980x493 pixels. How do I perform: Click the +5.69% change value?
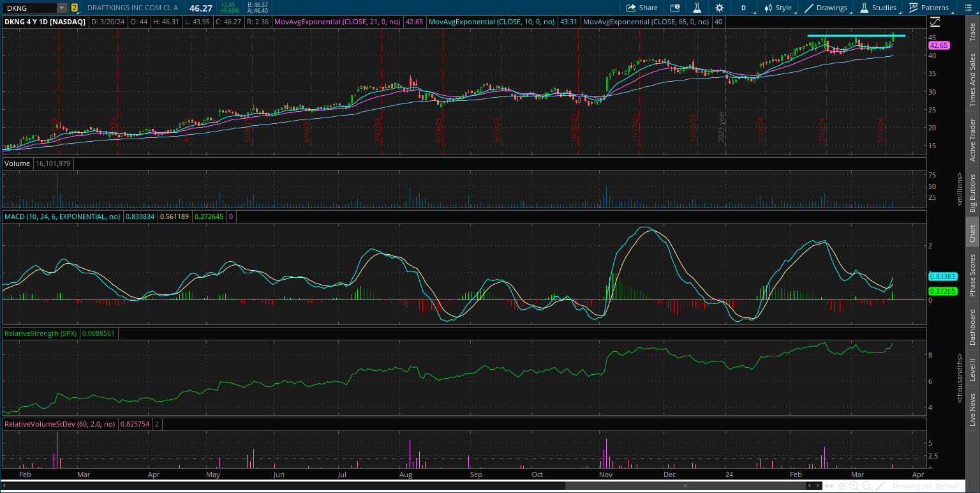click(x=231, y=11)
